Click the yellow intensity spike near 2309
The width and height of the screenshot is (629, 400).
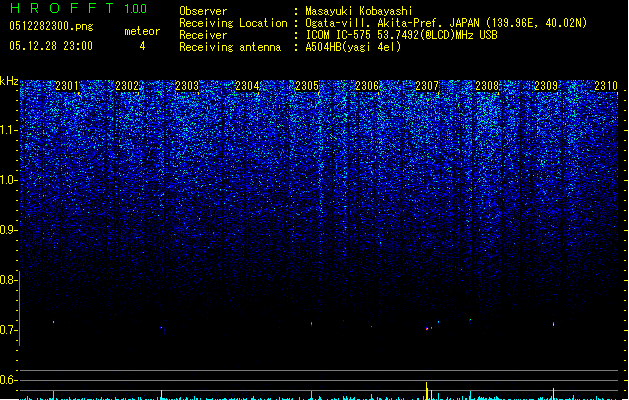tap(553, 394)
